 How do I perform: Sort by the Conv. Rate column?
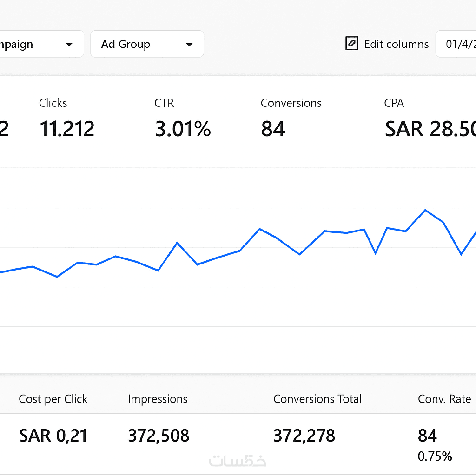point(444,399)
